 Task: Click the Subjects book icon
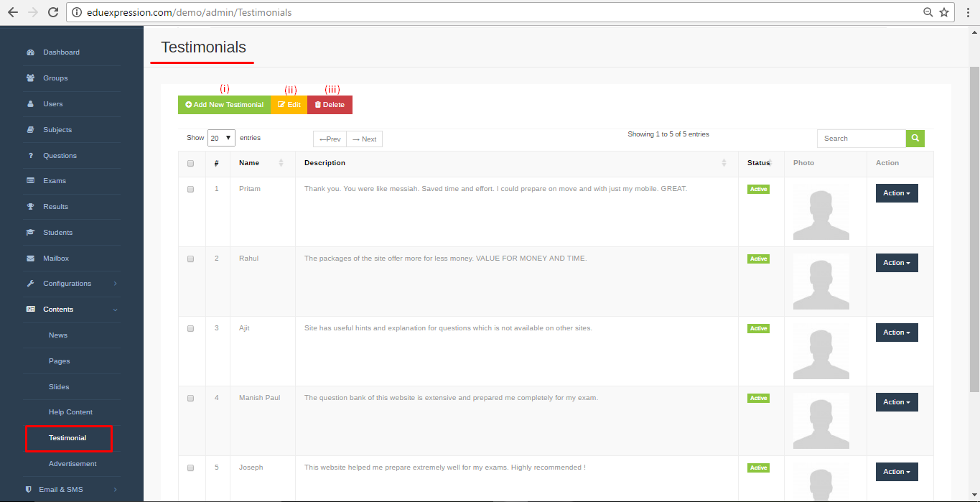[30, 130]
